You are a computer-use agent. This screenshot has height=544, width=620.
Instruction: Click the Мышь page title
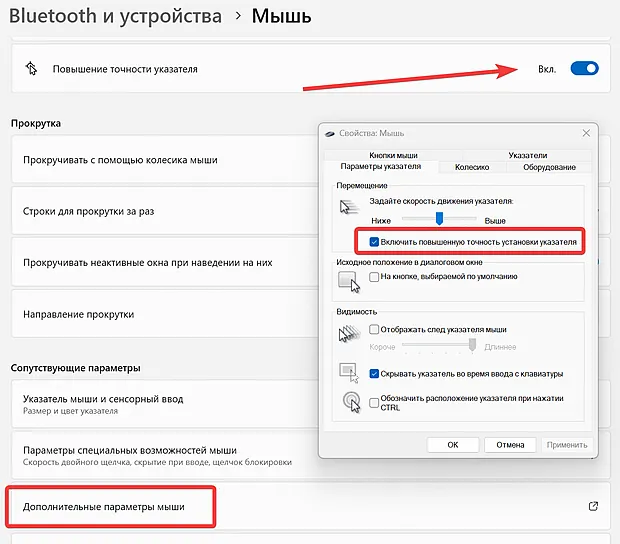[x=281, y=16]
